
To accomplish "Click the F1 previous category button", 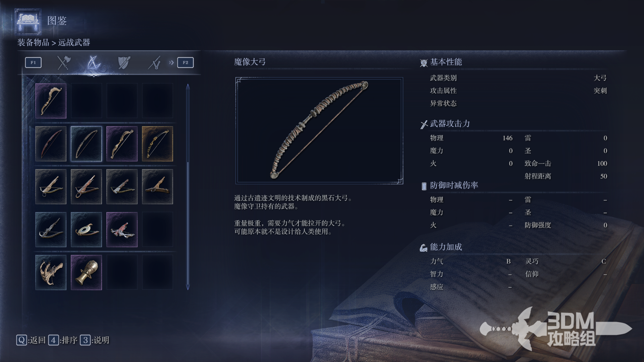I will pos(33,63).
